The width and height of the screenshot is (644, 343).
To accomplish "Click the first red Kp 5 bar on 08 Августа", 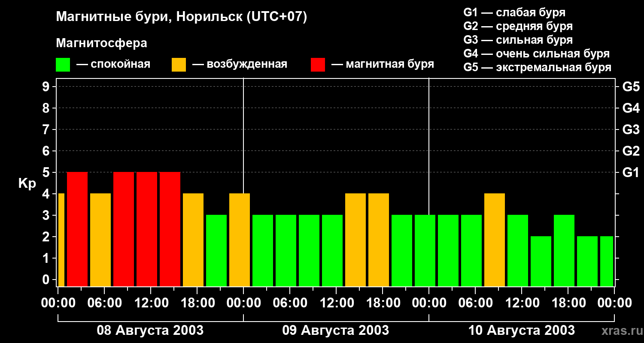I will click(77, 229).
